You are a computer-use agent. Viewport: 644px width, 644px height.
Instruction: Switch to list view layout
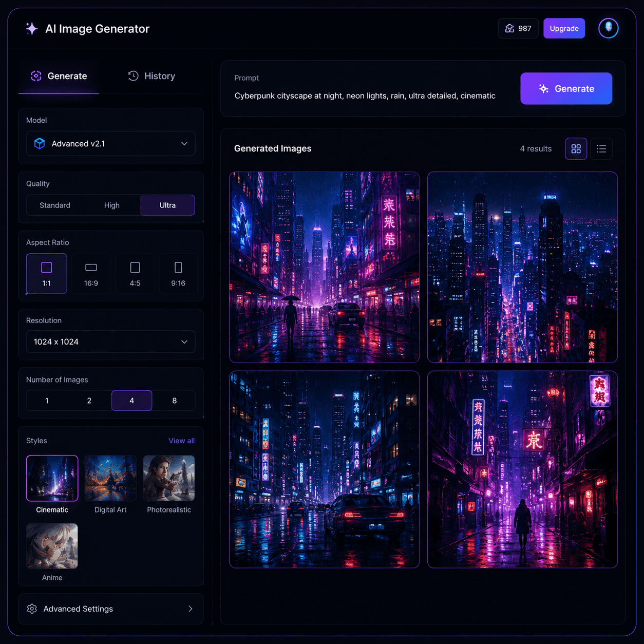tap(601, 149)
